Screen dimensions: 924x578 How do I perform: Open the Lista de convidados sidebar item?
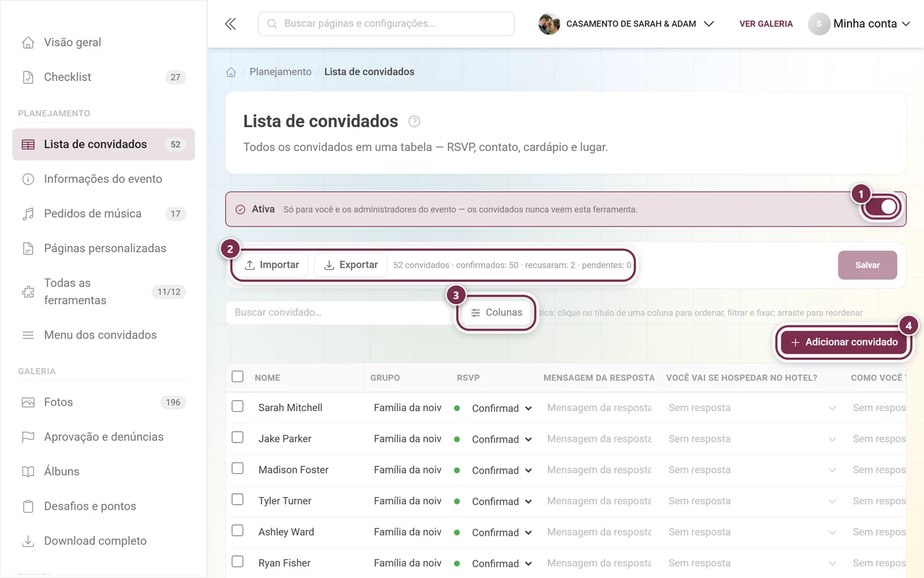(103, 144)
